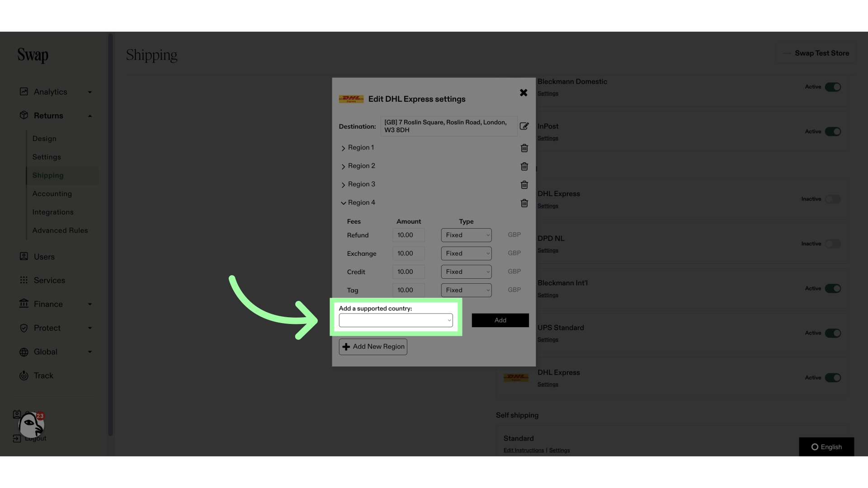This screenshot has width=868, height=488.
Task: Select the Refund fee Type dropdown
Action: tap(466, 235)
